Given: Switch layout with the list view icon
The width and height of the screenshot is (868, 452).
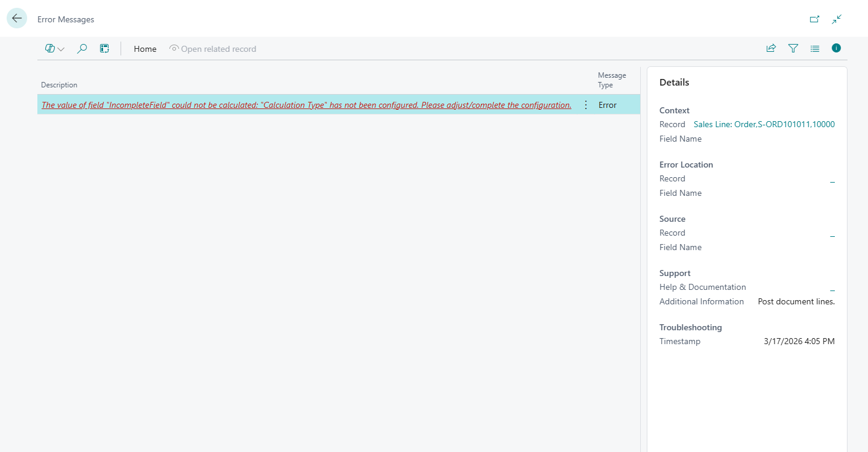Looking at the screenshot, I should pyautogui.click(x=815, y=48).
